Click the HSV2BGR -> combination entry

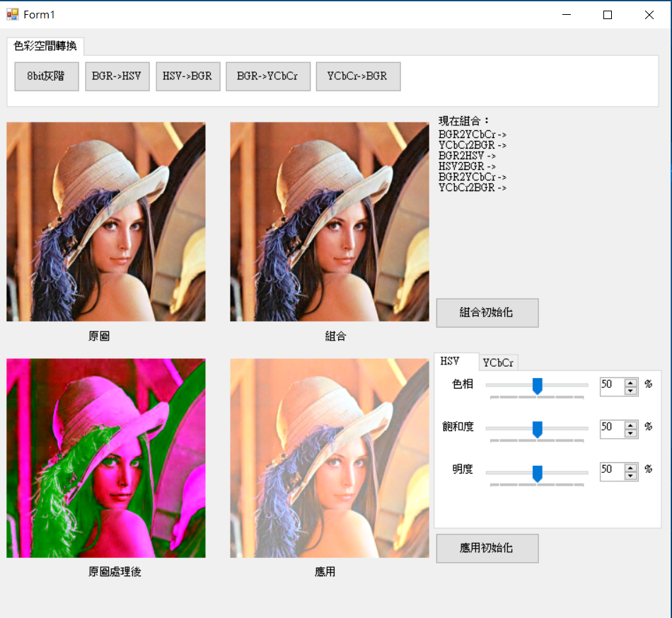coord(467,166)
